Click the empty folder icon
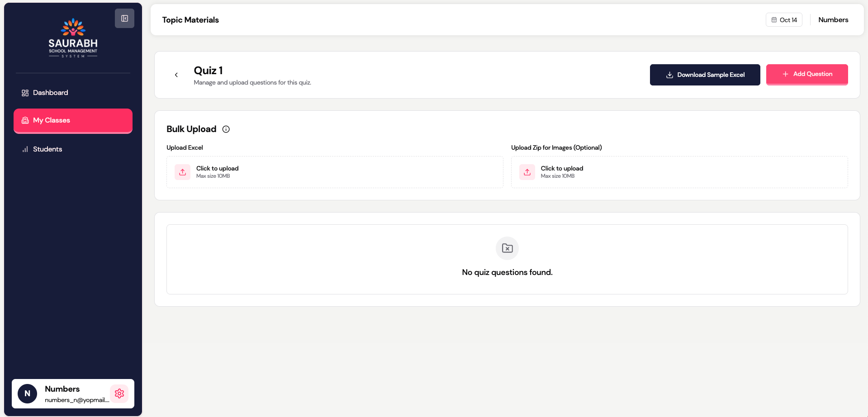Screen dimensions: 868x417 pyautogui.click(x=508, y=248)
